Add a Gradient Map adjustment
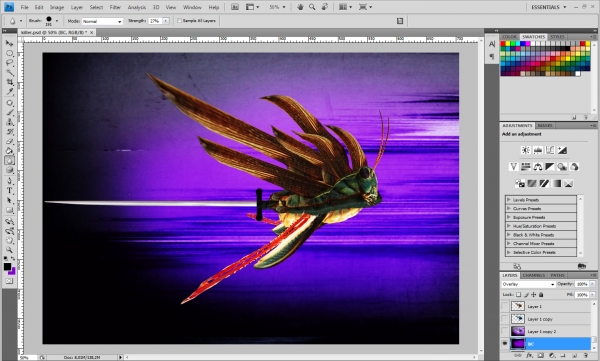Screen dimensions: 600x361 [556, 184]
